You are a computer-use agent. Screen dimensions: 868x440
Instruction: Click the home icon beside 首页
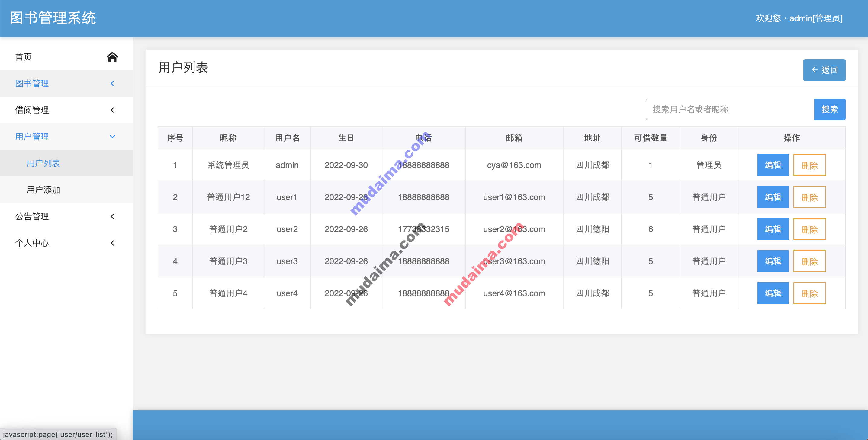(x=112, y=57)
